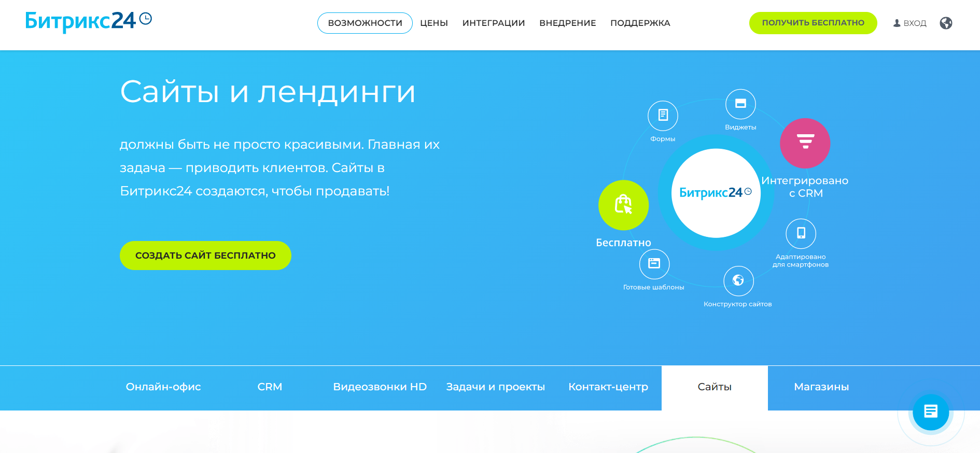Click the ВХОД login link
The height and width of the screenshot is (453, 980).
point(915,23)
